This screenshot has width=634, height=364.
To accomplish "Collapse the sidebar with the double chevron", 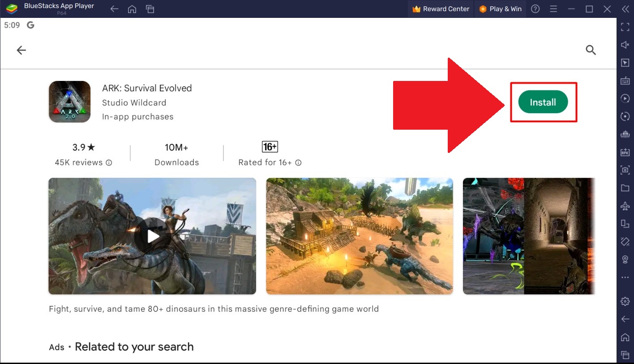I will [x=625, y=9].
